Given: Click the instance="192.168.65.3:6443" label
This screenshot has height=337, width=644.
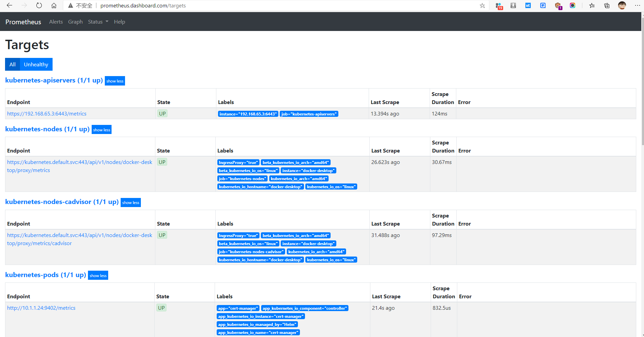Looking at the screenshot, I should [x=248, y=114].
